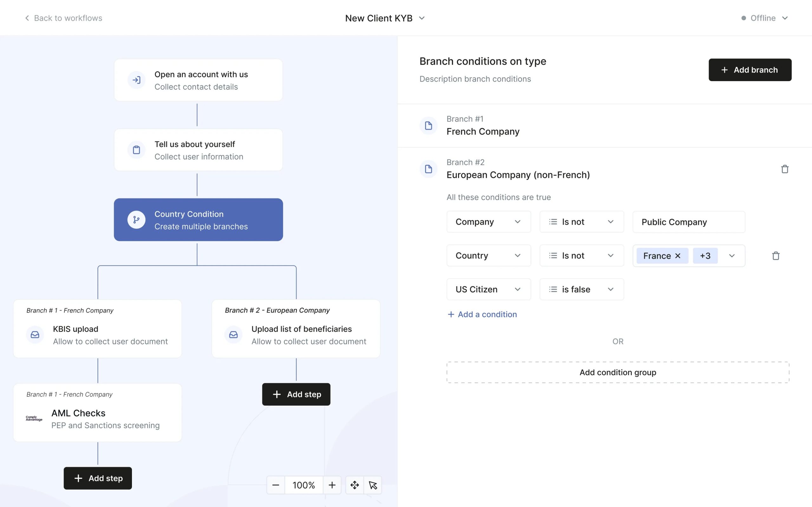Image resolution: width=812 pixels, height=507 pixels.
Task: Remove the France tag from Country condition
Action: 678,255
